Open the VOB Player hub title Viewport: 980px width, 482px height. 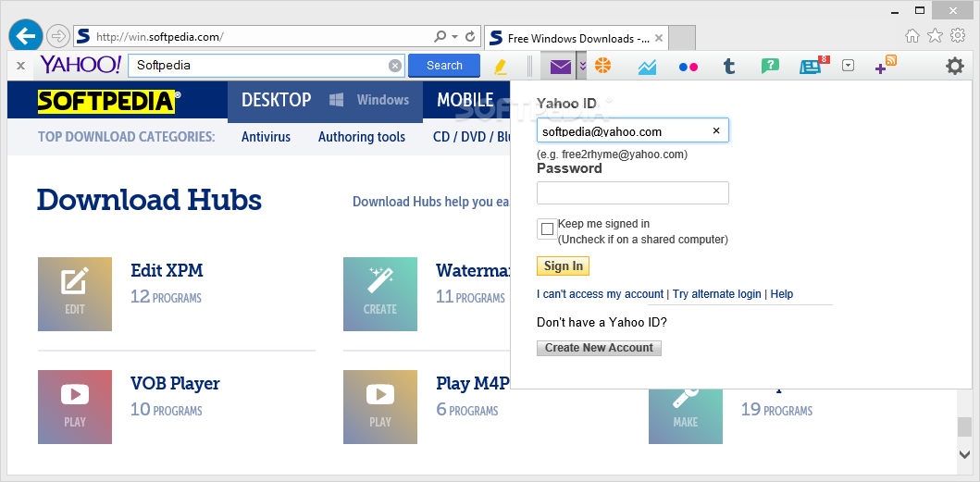[x=175, y=383]
